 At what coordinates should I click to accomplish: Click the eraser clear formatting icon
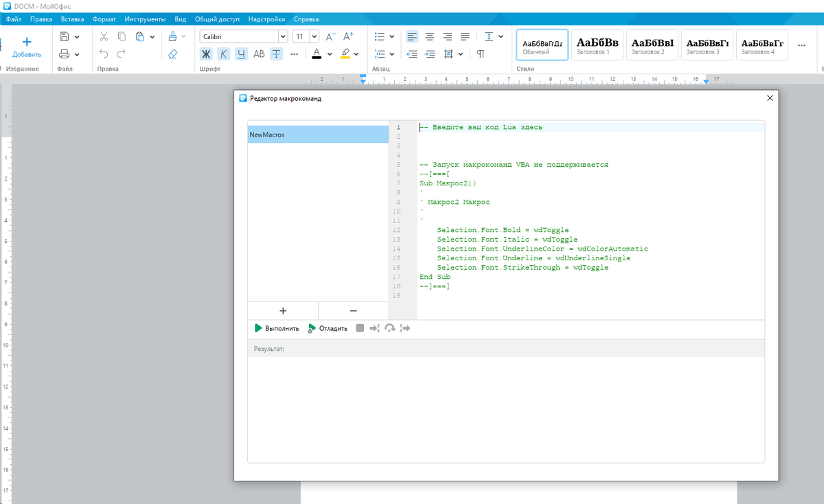[173, 54]
